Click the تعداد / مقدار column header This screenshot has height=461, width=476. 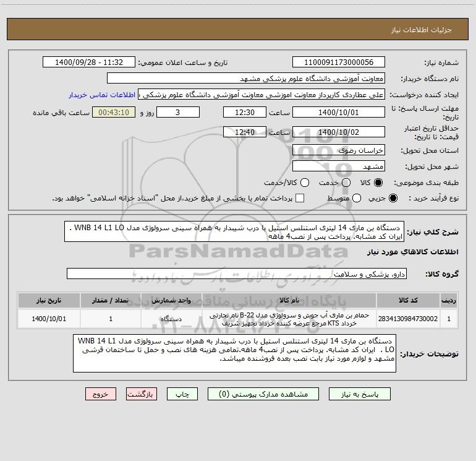[111, 300]
